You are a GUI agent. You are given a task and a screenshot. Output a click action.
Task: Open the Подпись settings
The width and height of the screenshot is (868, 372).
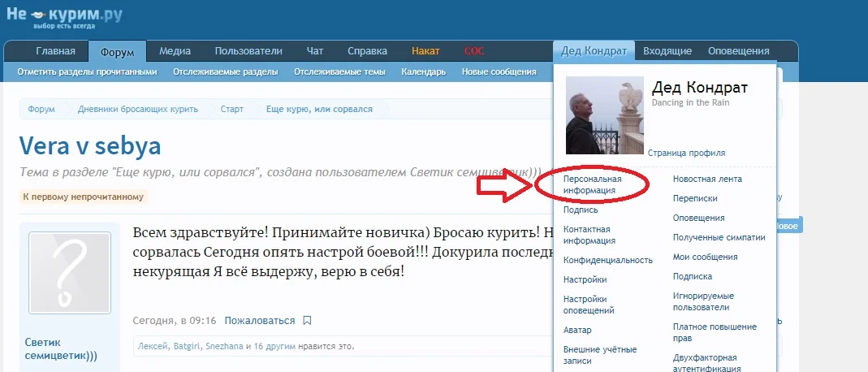(581, 210)
